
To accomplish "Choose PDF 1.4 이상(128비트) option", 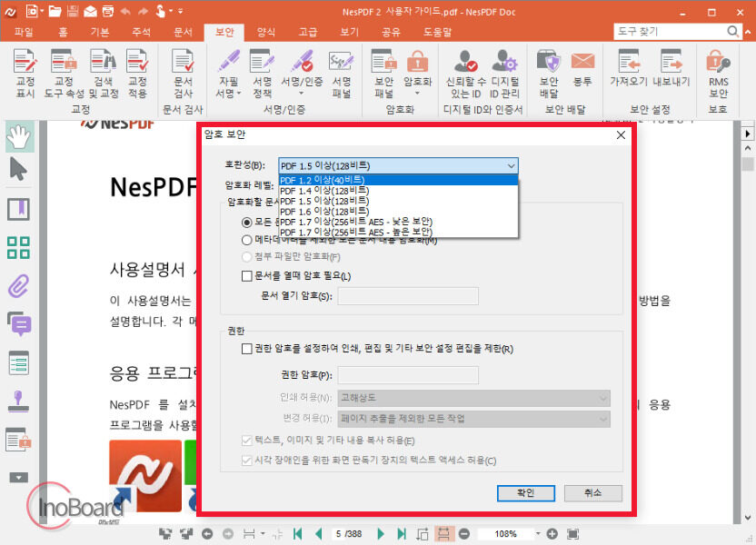I will 398,191.
